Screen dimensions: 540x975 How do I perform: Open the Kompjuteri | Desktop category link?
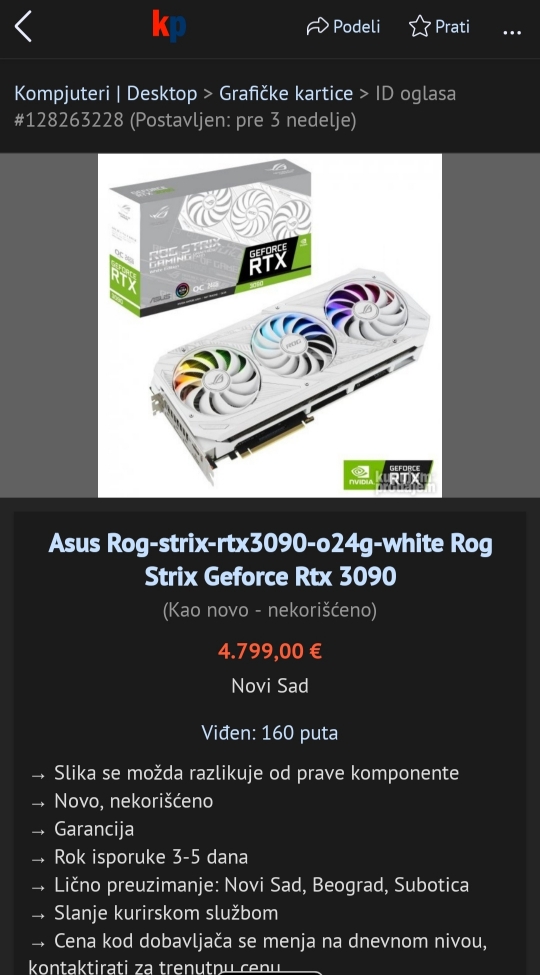click(106, 93)
